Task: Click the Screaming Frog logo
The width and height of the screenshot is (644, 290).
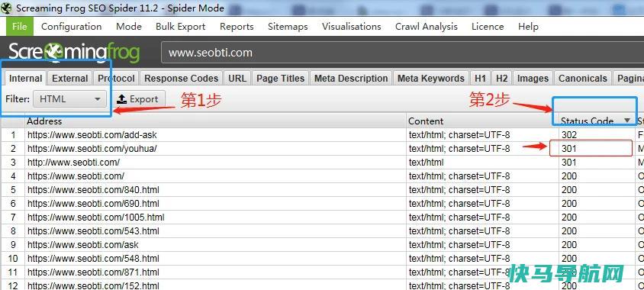Action: tap(74, 53)
